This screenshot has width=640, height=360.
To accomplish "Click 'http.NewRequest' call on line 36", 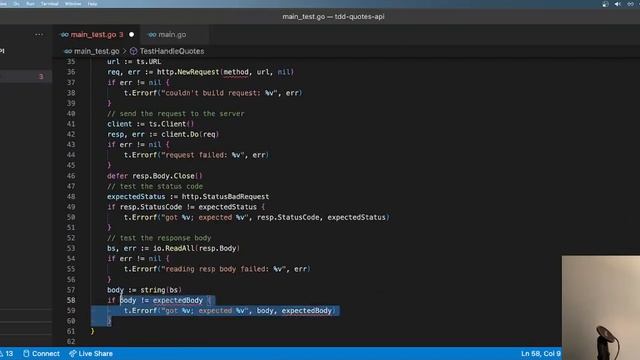I will pyautogui.click(x=188, y=72).
